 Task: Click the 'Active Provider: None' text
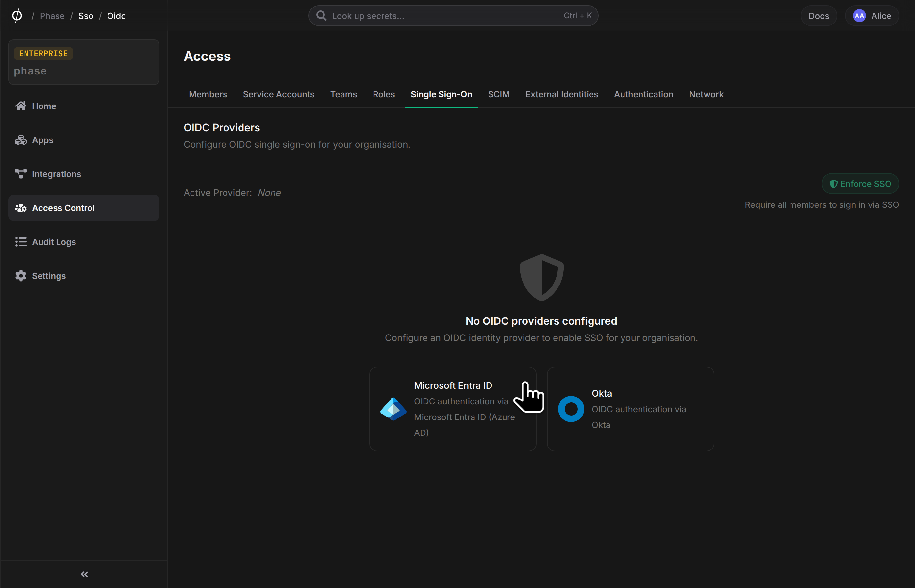click(232, 193)
